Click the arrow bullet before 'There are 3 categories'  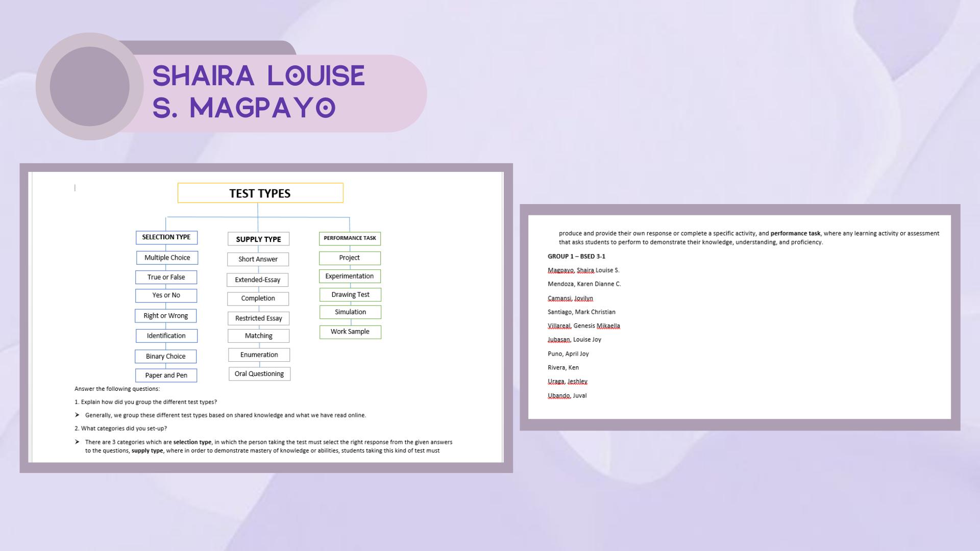click(x=77, y=442)
